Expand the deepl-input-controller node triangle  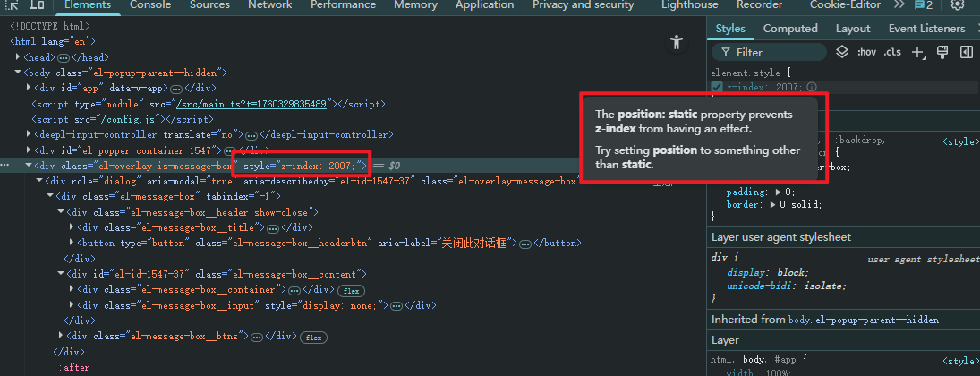[29, 134]
